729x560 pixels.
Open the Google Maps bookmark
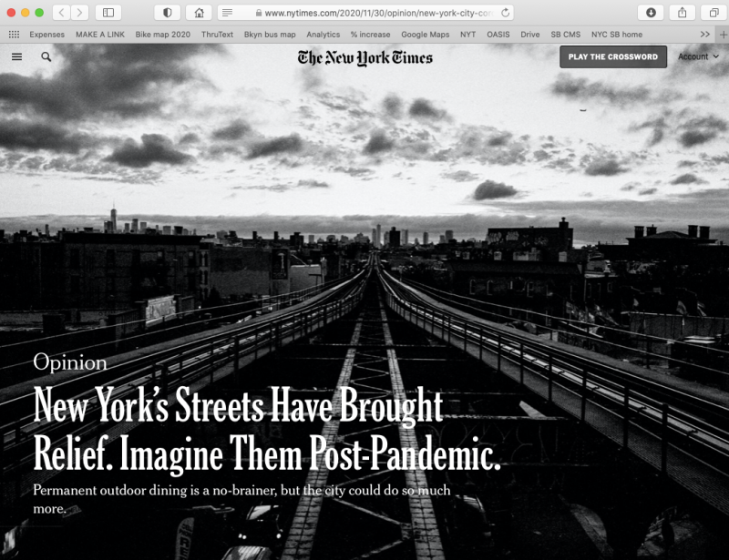click(425, 34)
